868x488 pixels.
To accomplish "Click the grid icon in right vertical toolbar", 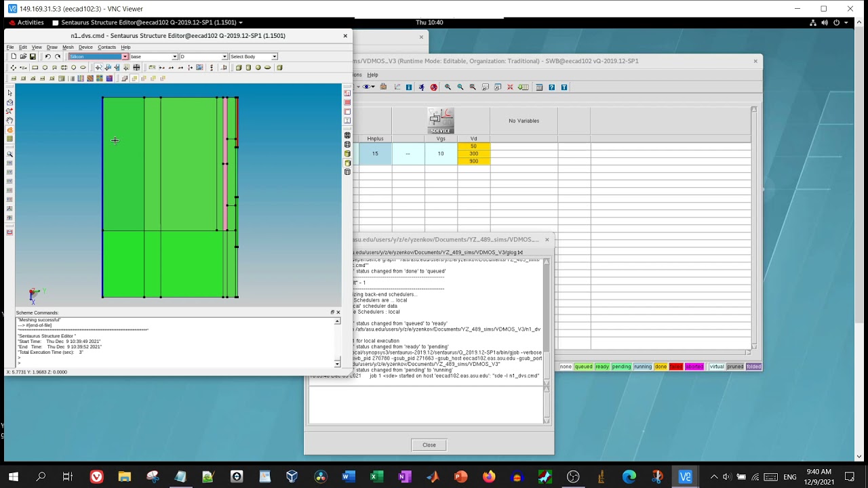I will pyautogui.click(x=348, y=102).
